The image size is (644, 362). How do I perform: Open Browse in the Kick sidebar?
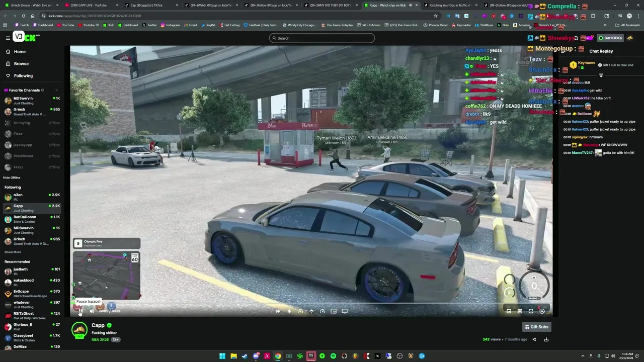click(x=21, y=64)
